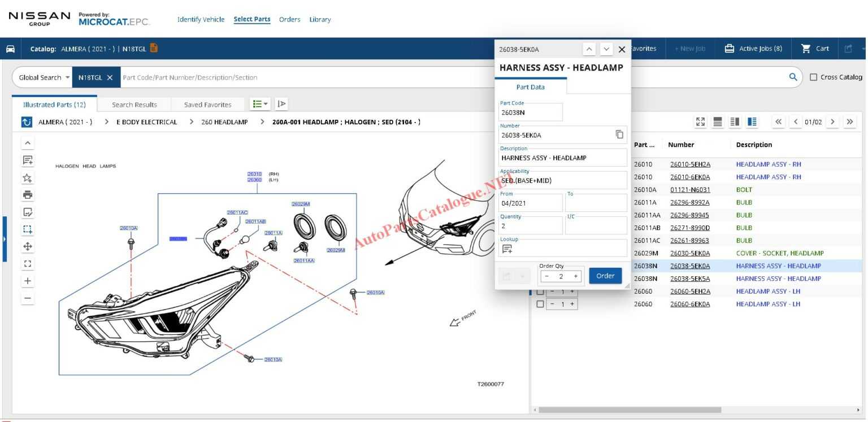Click the share/export icon in header

(848, 49)
